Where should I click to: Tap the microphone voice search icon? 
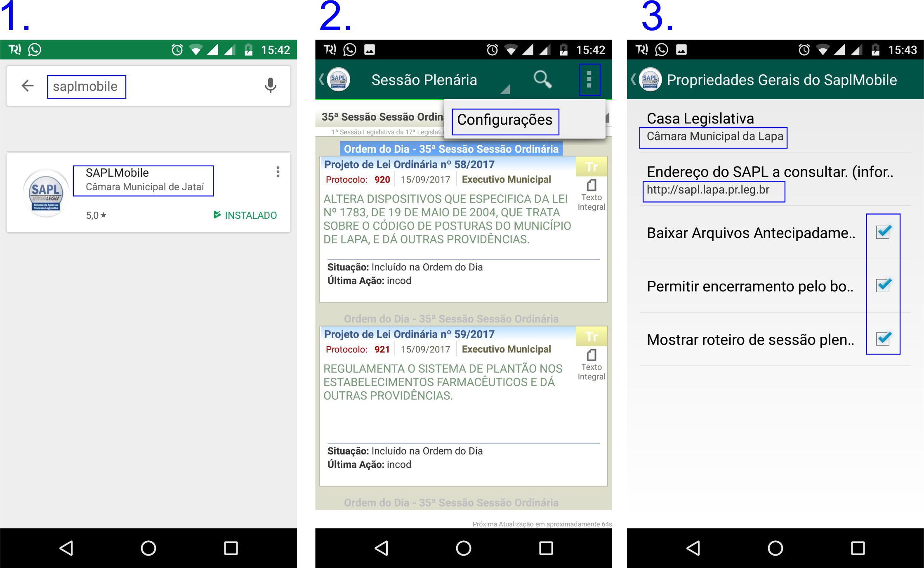pyautogui.click(x=270, y=85)
